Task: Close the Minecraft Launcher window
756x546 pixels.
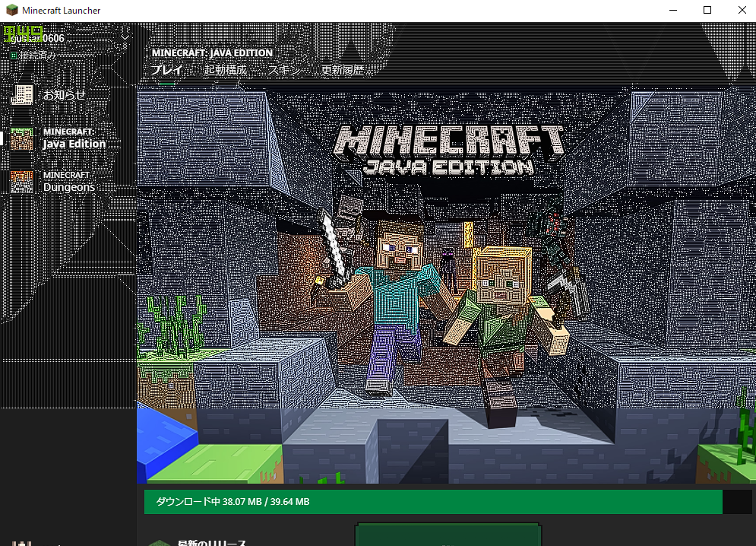Action: [742, 10]
